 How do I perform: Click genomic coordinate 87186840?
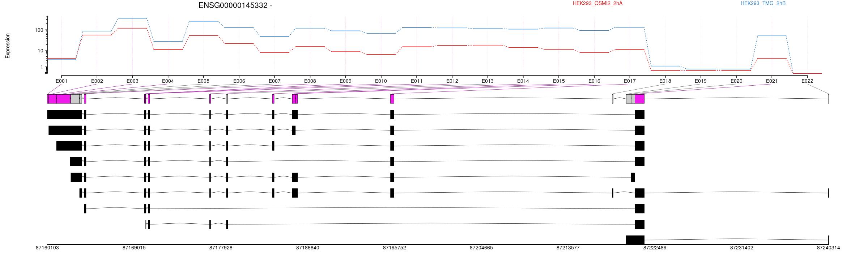tap(307, 248)
